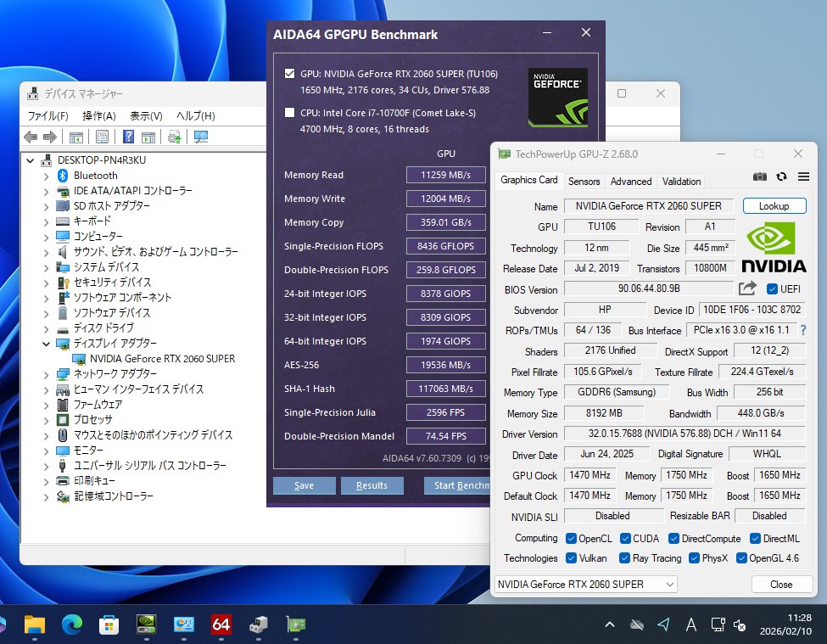The image size is (827, 644).
Task: Open the GPU-Z hamburger menu
Action: (x=803, y=176)
